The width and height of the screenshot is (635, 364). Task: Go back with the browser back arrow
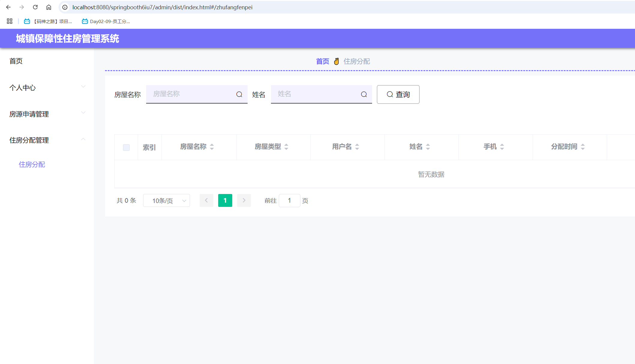coord(8,7)
